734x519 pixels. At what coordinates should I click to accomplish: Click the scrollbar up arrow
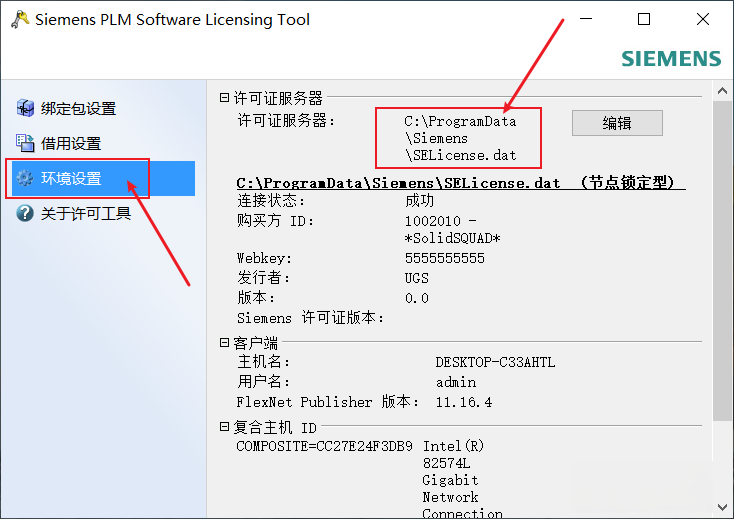(x=722, y=91)
